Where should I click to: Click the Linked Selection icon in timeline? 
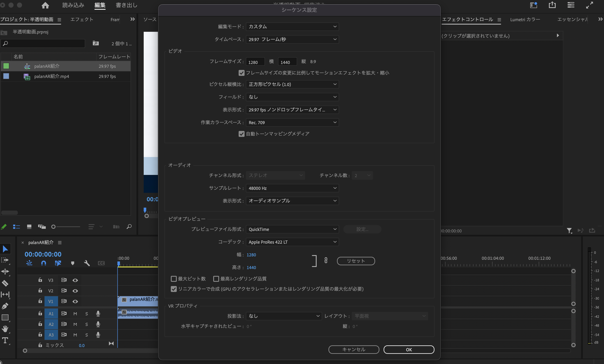pyautogui.click(x=58, y=263)
